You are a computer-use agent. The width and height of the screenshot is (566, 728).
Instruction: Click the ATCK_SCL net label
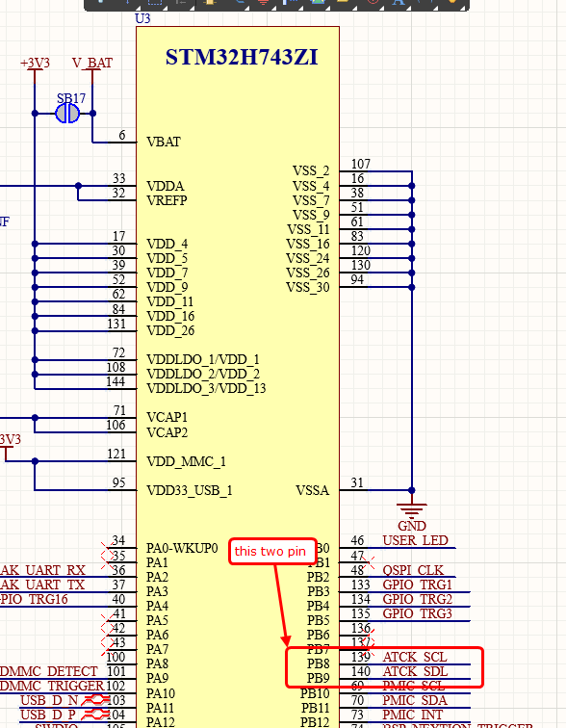[x=415, y=657]
